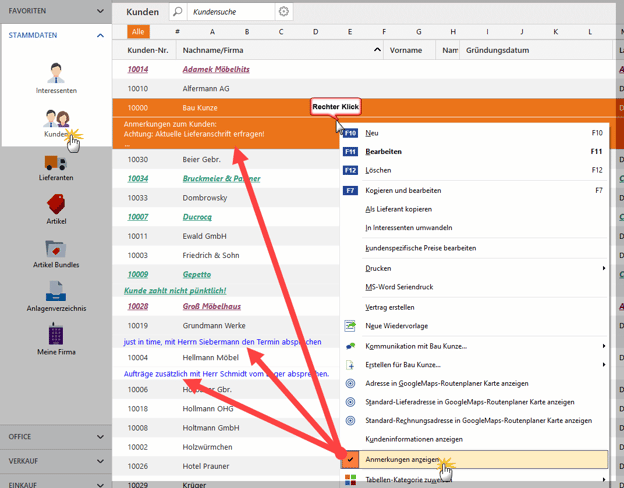Open the Drucken submenu
Screen dimensions: 624x488
pos(379,268)
